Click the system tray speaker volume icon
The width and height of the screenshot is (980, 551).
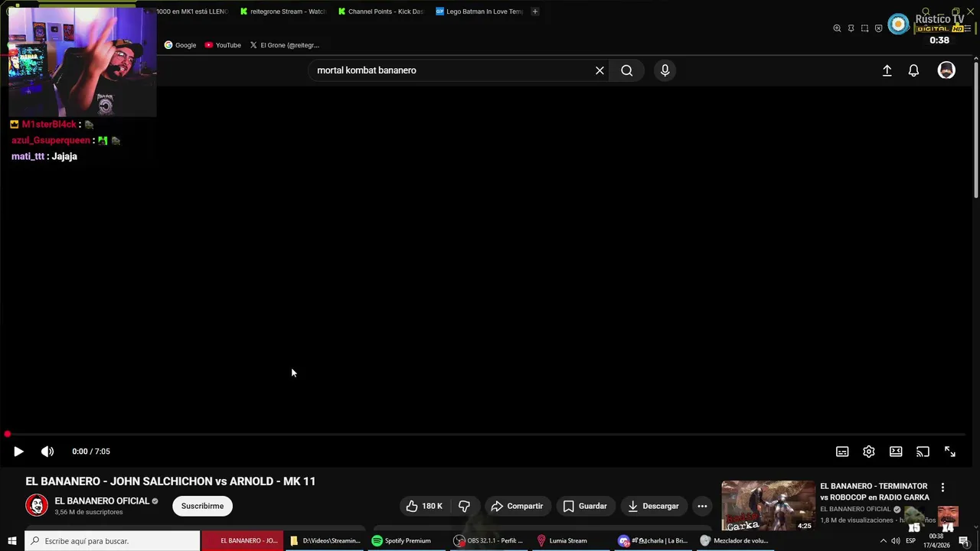click(x=896, y=541)
